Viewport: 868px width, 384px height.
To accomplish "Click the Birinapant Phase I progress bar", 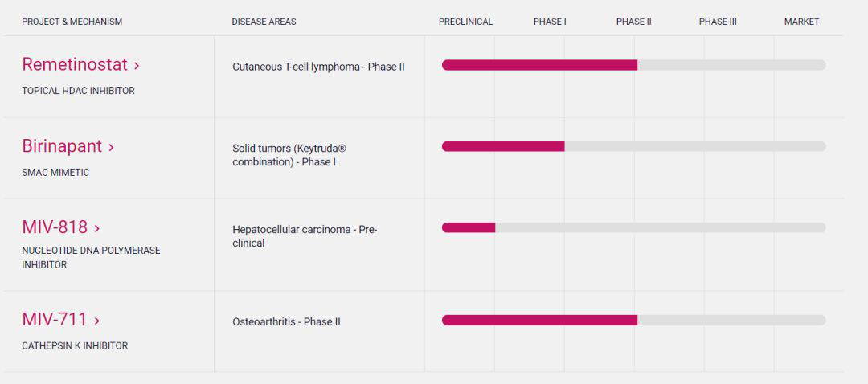I will [503, 146].
